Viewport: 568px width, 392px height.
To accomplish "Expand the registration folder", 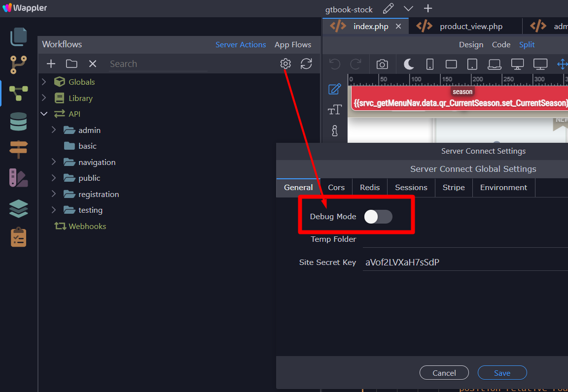I will [54, 194].
